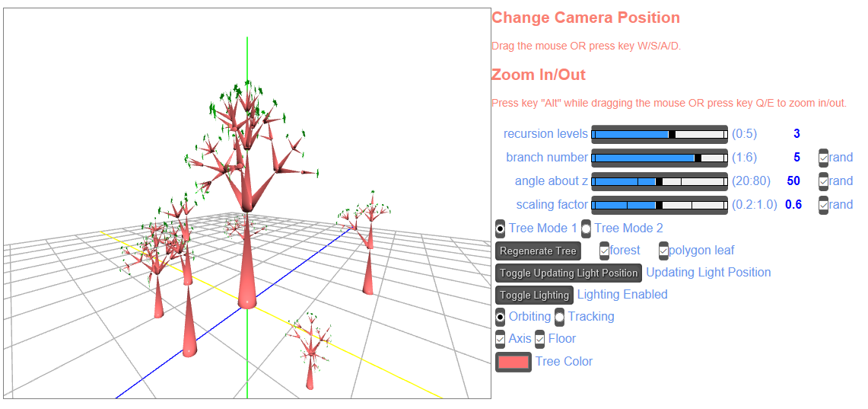Click the Regenerate Tree button

coord(538,251)
